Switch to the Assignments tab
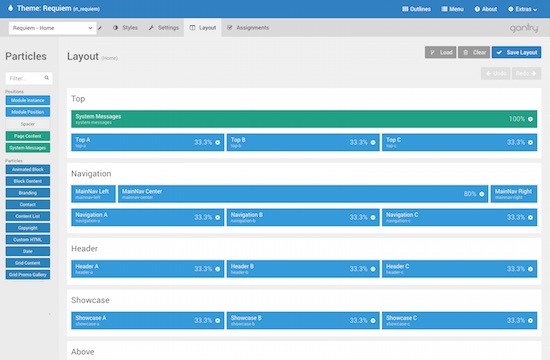 [x=248, y=28]
